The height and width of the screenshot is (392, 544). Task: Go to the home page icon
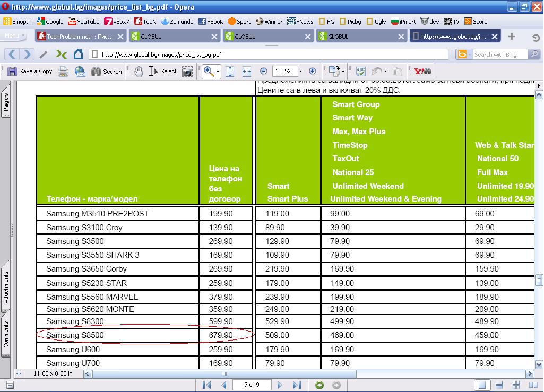coord(79,54)
